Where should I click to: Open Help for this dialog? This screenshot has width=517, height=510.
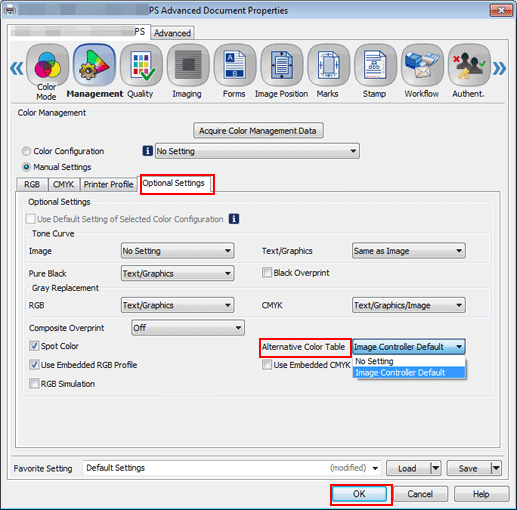coord(481,494)
